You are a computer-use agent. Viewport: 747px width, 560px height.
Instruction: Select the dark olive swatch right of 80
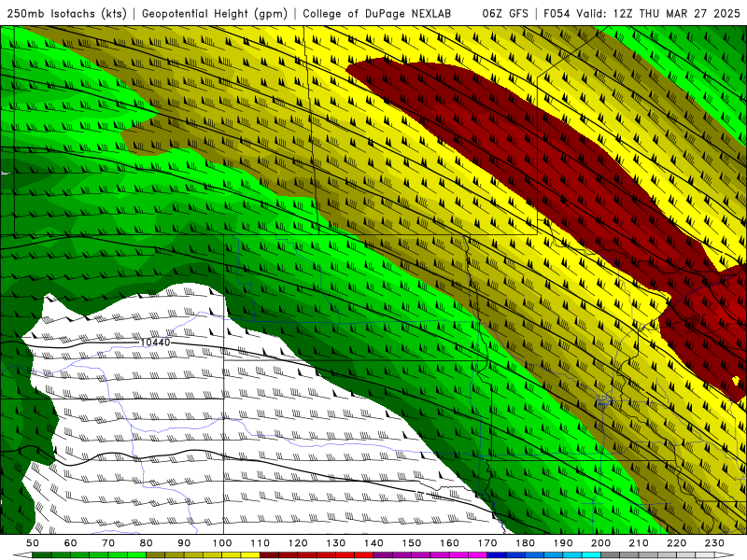(x=156, y=555)
